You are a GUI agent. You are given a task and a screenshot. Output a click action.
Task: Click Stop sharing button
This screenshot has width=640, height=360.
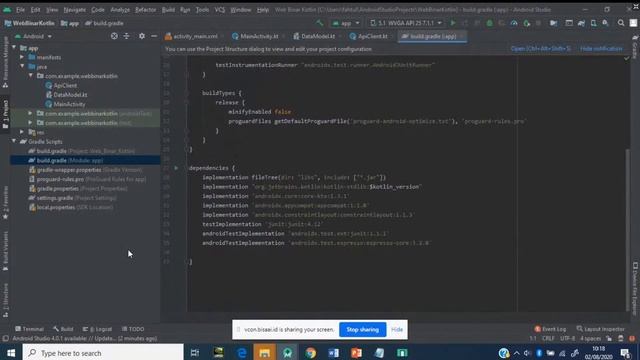coord(362,329)
